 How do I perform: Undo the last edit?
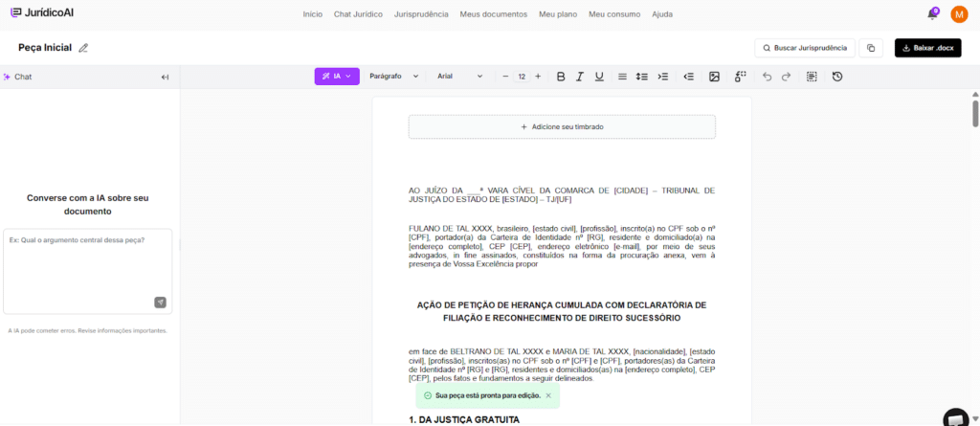pyautogui.click(x=767, y=77)
